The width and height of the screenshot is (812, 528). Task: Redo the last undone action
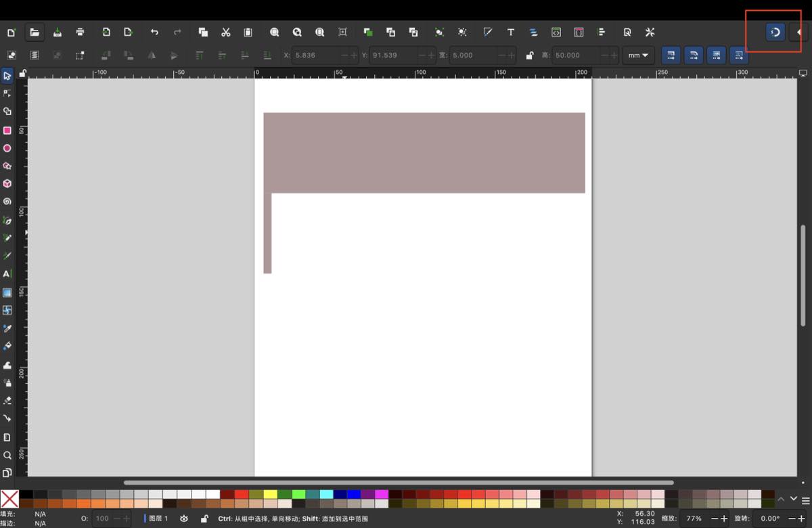[x=177, y=32]
